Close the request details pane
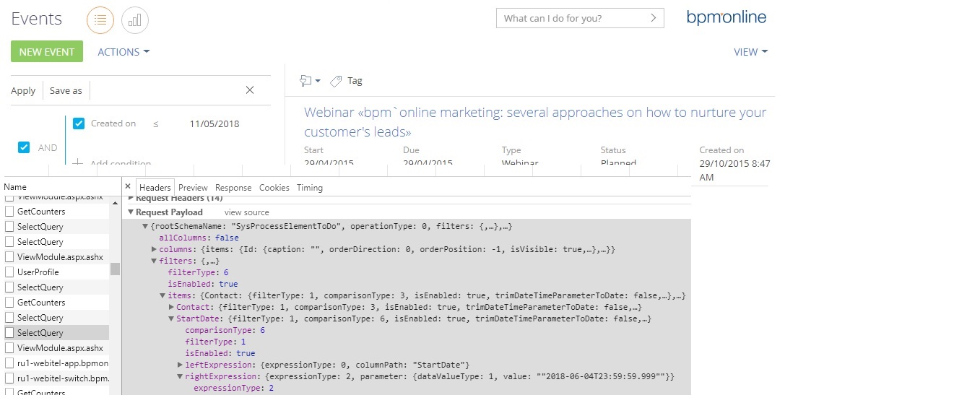 click(x=128, y=186)
